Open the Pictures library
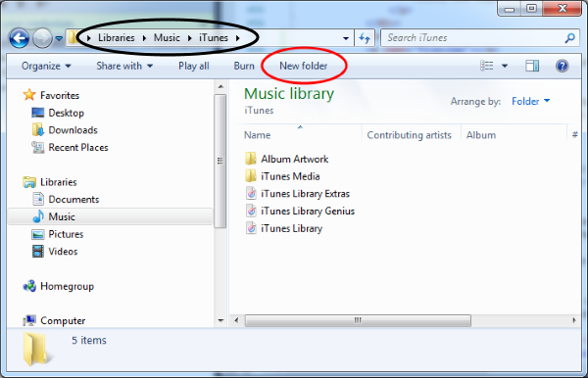 click(x=66, y=234)
